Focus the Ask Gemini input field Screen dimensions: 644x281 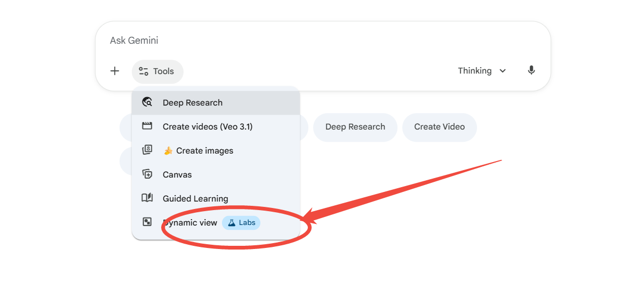point(323,41)
